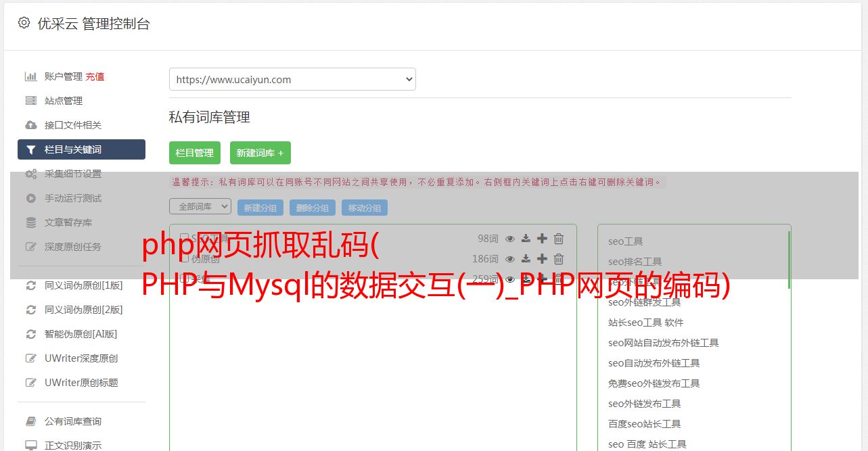
Task: Click the database icon for 文章暂存库
Action: click(31, 222)
